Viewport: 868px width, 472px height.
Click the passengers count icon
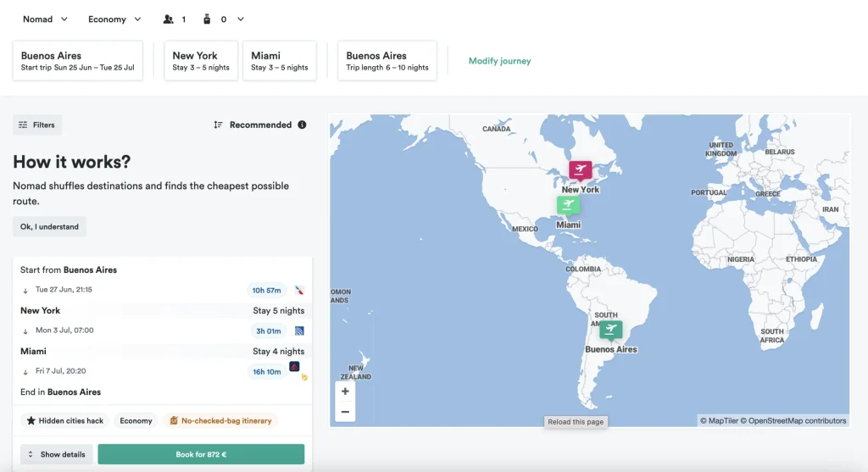pos(169,19)
